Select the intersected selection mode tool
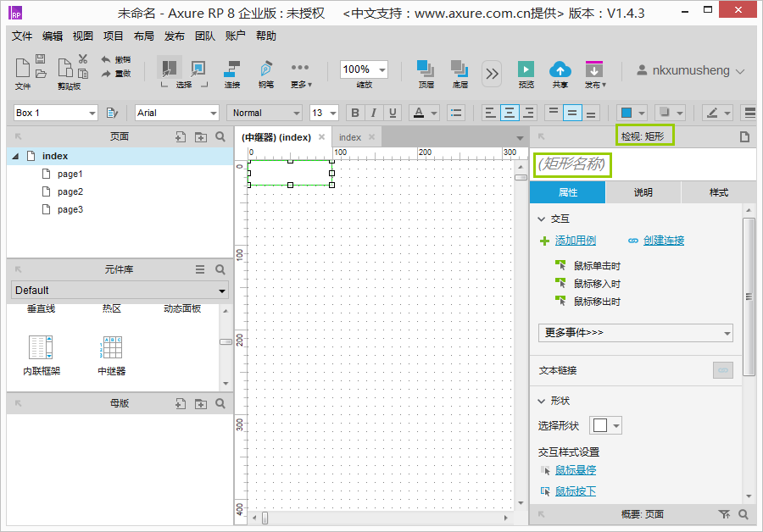This screenshot has width=763, height=532. (169, 68)
